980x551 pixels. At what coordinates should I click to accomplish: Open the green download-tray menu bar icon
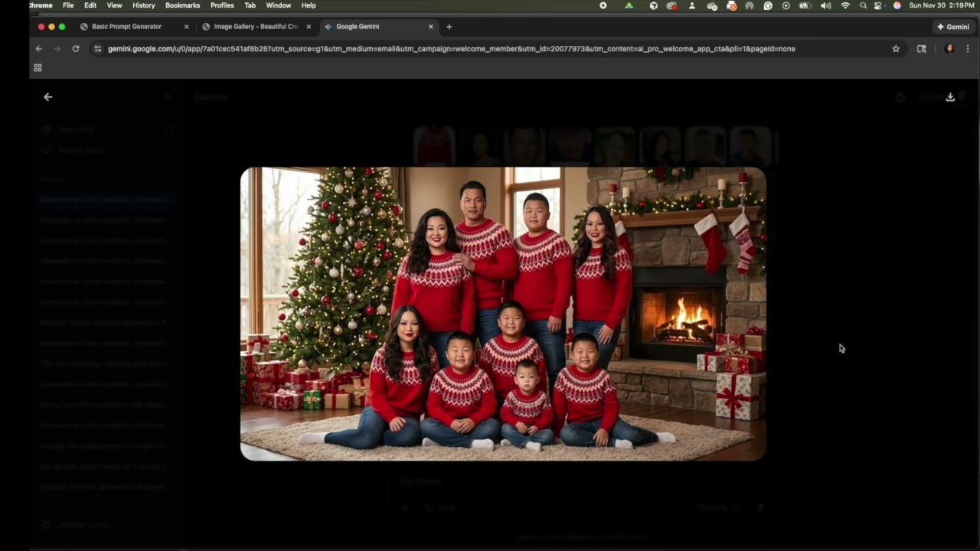point(629,5)
